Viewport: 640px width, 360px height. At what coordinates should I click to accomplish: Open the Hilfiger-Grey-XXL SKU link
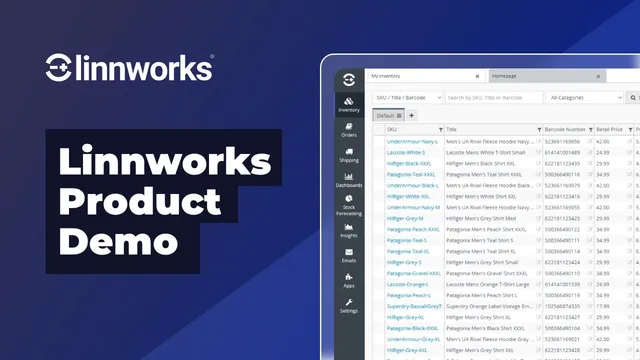tap(407, 350)
